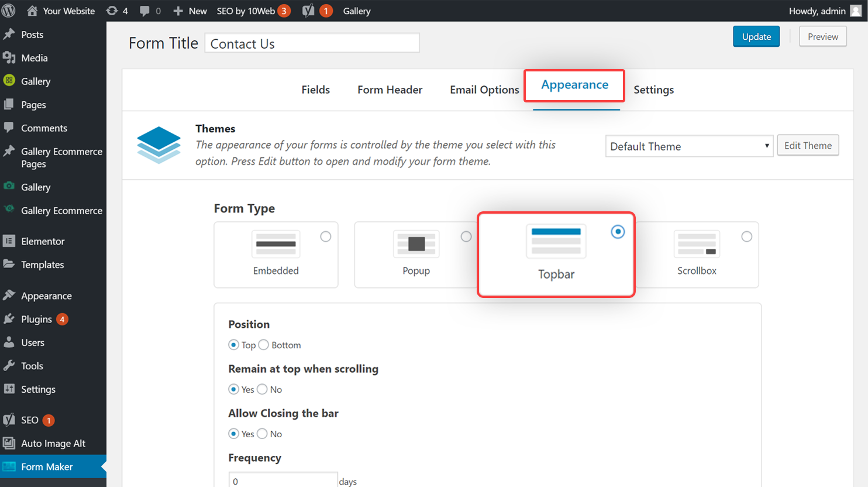Choose Yes for Allow Closing the bar

233,434
